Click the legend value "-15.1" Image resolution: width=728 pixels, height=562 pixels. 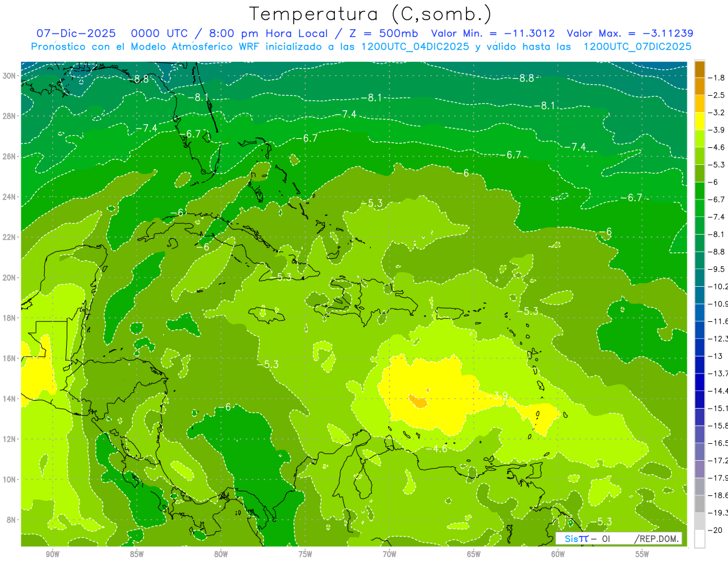point(718,408)
